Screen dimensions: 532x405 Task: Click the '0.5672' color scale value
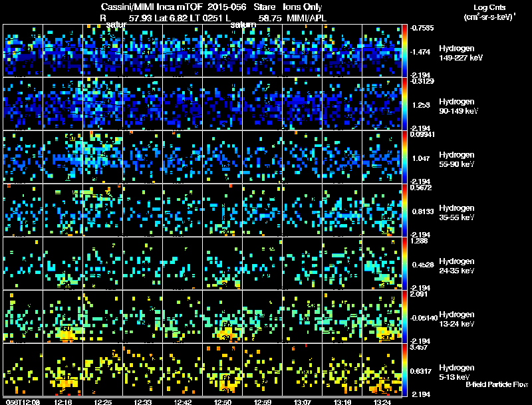click(421, 188)
